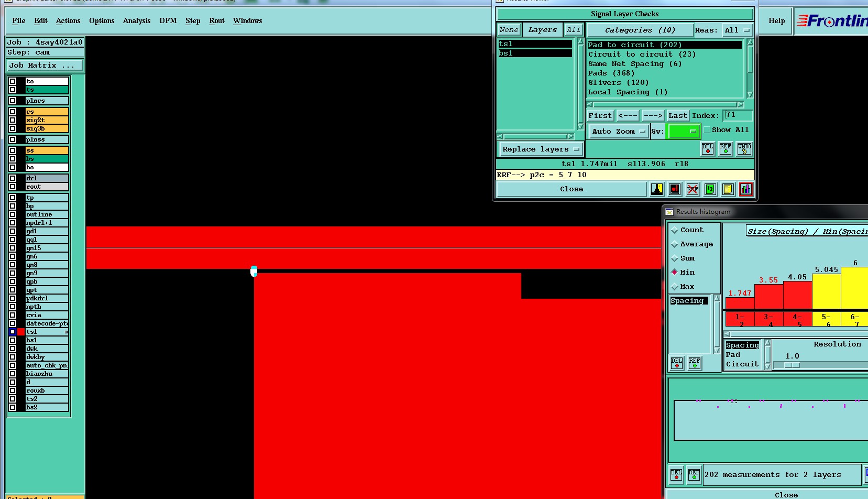Open the Edit menu
Image resolution: width=868 pixels, height=499 pixels.
pos(41,21)
